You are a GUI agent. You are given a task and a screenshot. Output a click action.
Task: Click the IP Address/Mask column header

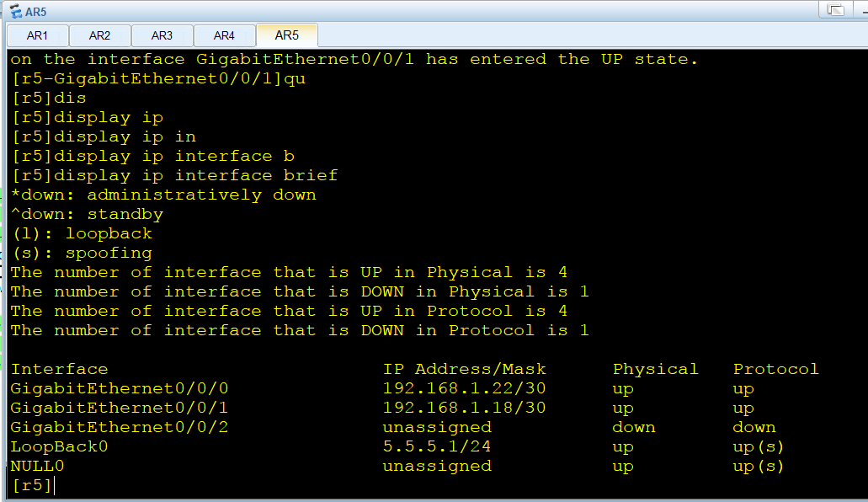(x=464, y=369)
